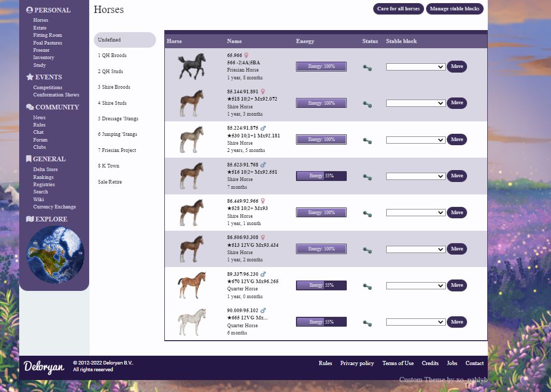Click status key icon for 86.449/92.966 row
Viewport: 551px width, 392px height.
pos(367,214)
